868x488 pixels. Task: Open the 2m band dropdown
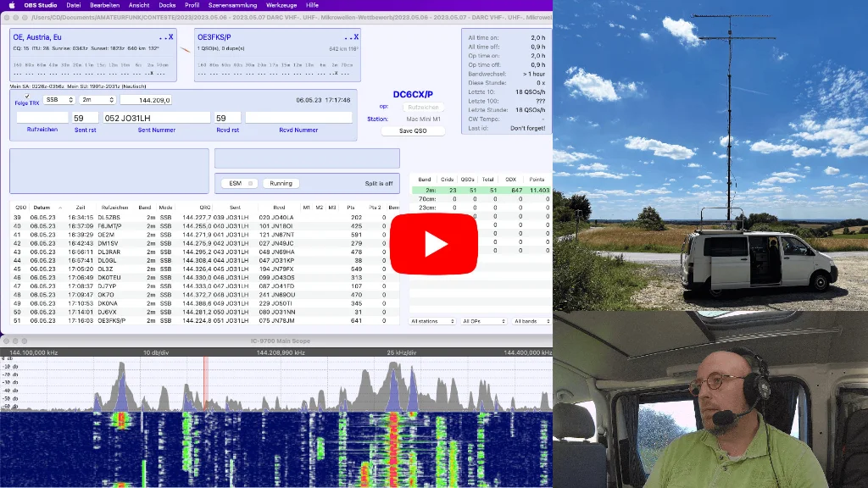pyautogui.click(x=97, y=100)
